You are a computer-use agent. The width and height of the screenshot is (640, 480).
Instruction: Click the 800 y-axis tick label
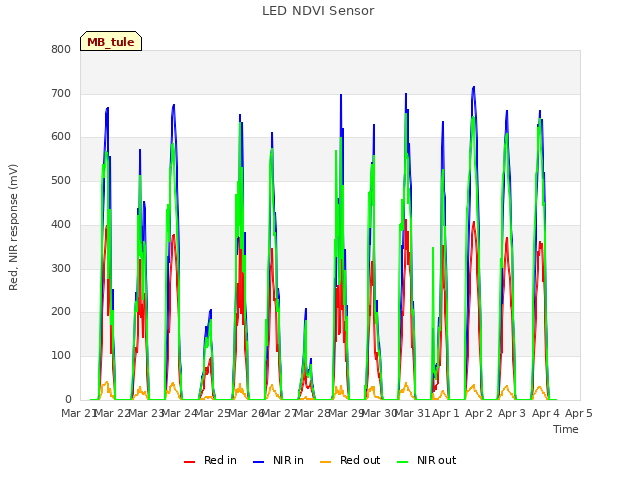61,49
